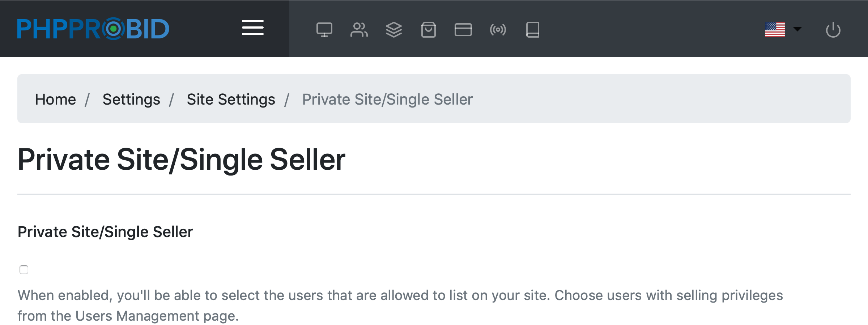The image size is (868, 325).
Task: Navigate to Settings breadcrumb link
Action: (x=131, y=99)
